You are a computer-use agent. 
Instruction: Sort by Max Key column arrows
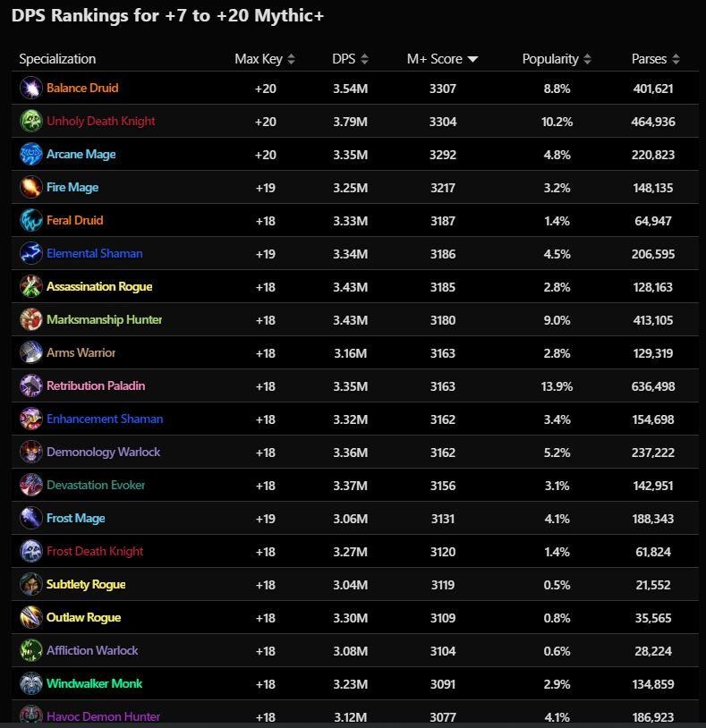click(291, 59)
